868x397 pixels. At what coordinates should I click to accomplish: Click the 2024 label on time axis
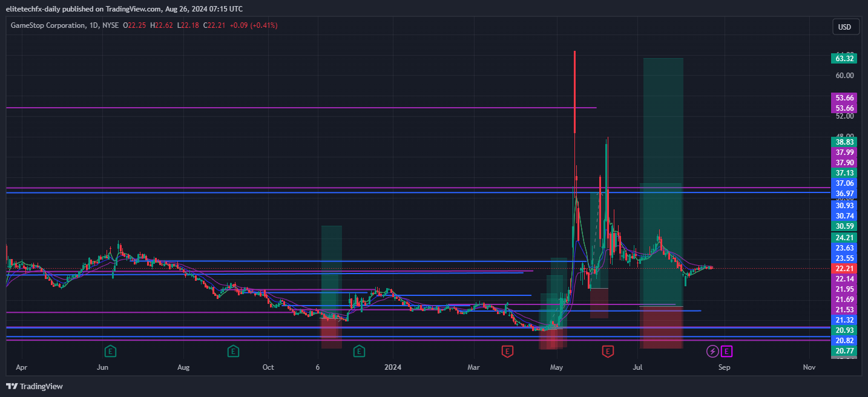coord(393,367)
